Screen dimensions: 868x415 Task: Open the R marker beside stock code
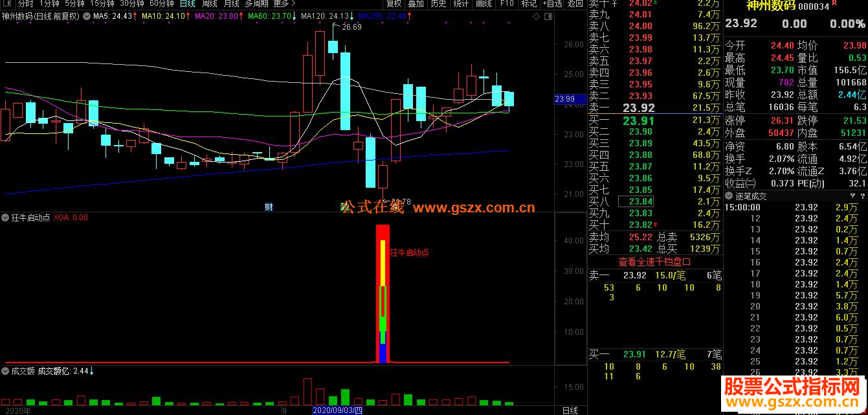tap(834, 3)
